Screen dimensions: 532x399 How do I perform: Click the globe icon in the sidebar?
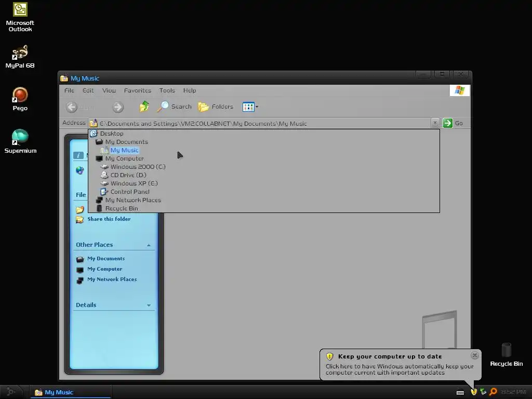[79, 170]
